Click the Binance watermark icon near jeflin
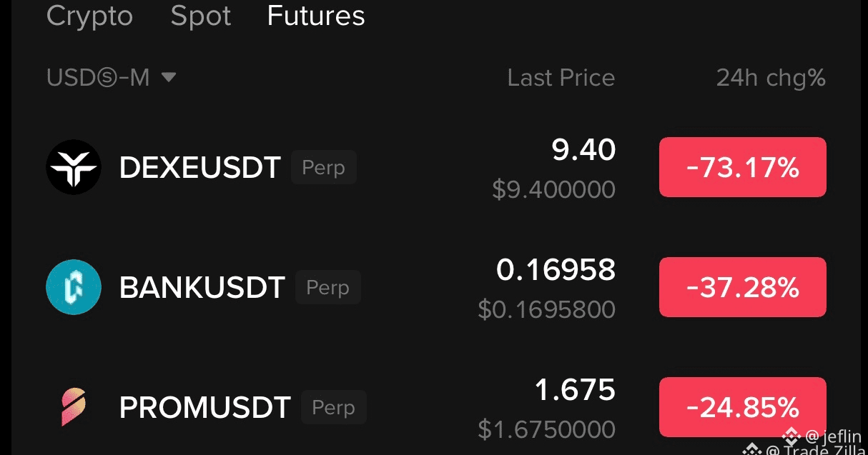The image size is (868, 455). point(790,435)
